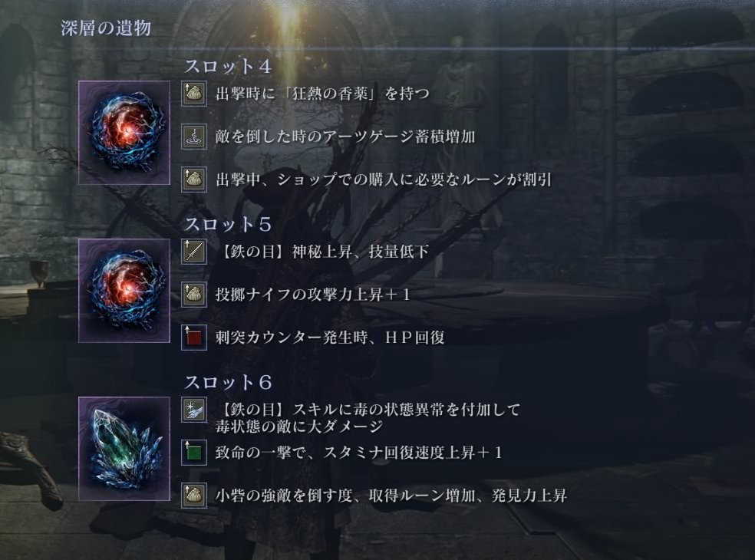
Task: Click the green square stamina recovery icon
Action: (x=194, y=453)
